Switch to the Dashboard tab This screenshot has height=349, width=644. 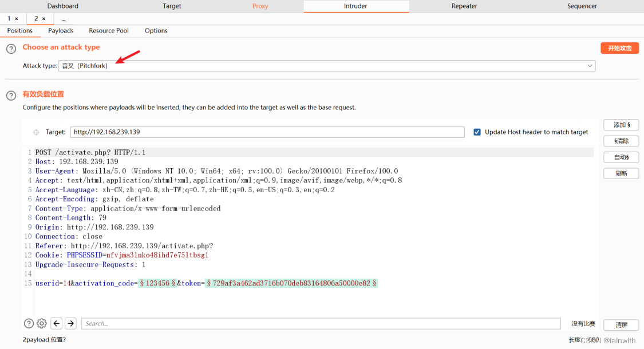[63, 6]
